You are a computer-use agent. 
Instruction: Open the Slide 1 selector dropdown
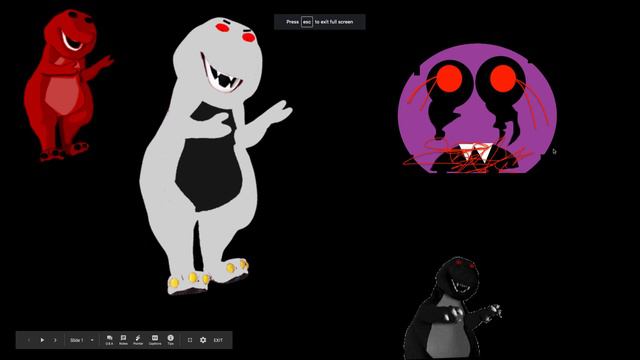point(82,340)
